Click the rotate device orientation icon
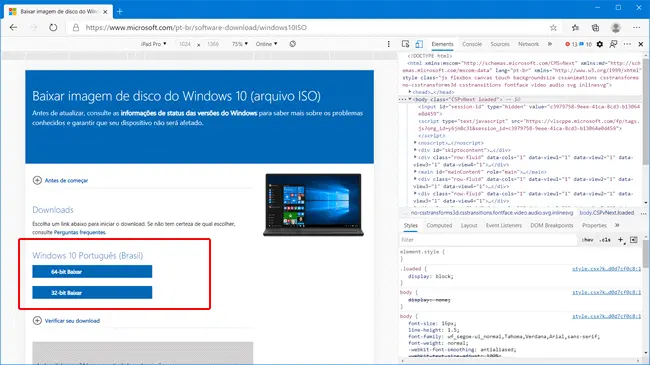This screenshot has height=365, width=650. pos(293,44)
